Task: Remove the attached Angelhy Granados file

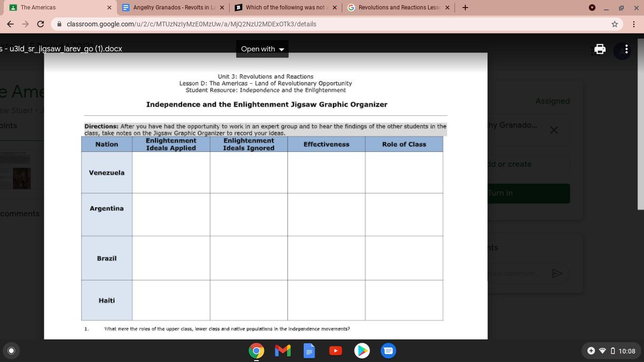Action: click(x=554, y=130)
